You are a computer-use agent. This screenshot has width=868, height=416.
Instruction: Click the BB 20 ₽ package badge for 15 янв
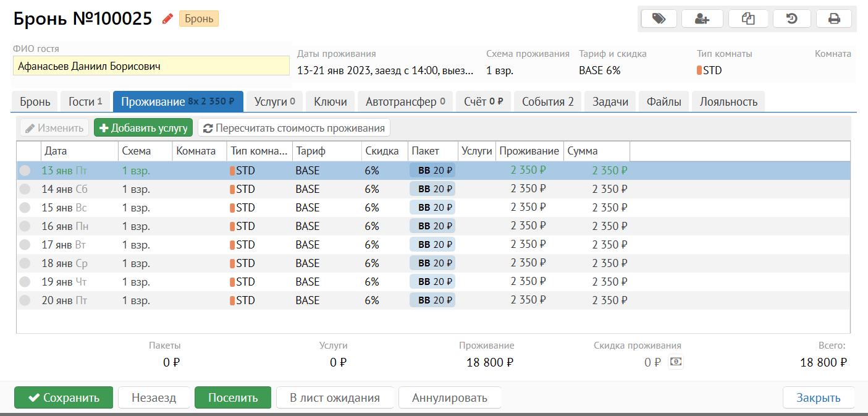click(x=432, y=208)
